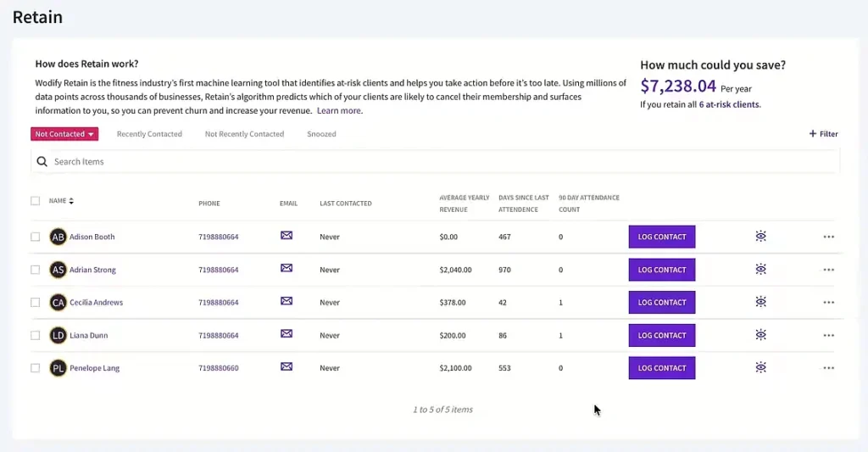868x452 pixels.
Task: Click the 970 days value
Action: coord(504,270)
